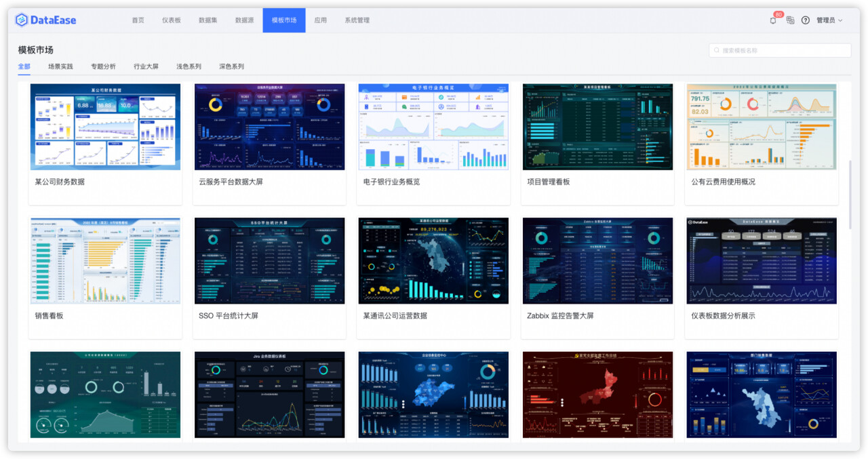Open the help question mark icon

806,20
